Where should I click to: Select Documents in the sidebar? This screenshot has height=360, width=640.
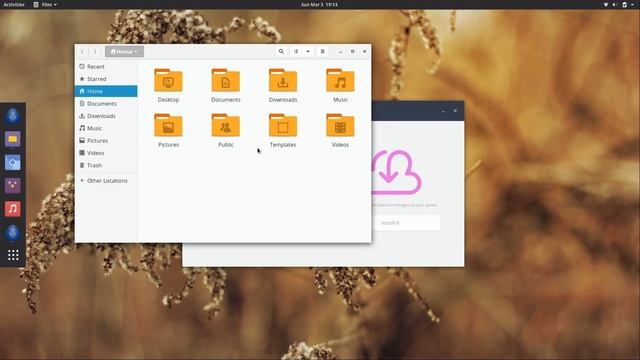[x=106, y=104]
